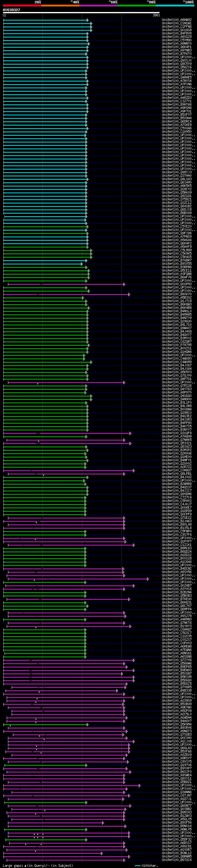Select label UniRef100_Q6K4P1
The height and width of the screenshot is (868, 197).
pos(177,47)
